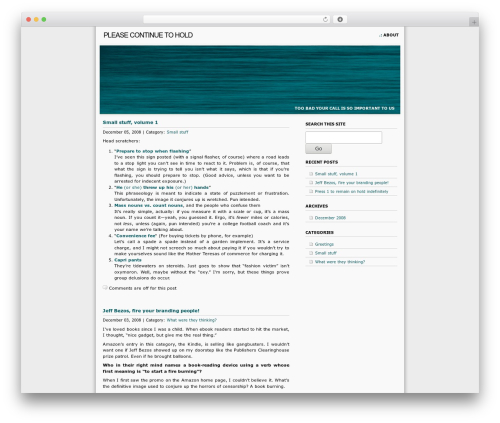Open the December 2008 archive
Image resolution: width=500 pixels, height=423 pixels.
point(330,218)
